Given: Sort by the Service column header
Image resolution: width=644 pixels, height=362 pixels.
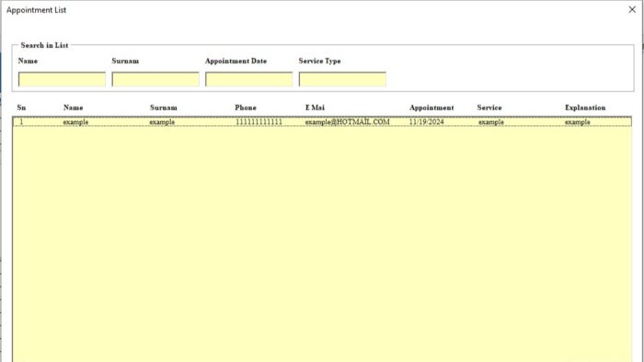Looking at the screenshot, I should click(x=489, y=107).
